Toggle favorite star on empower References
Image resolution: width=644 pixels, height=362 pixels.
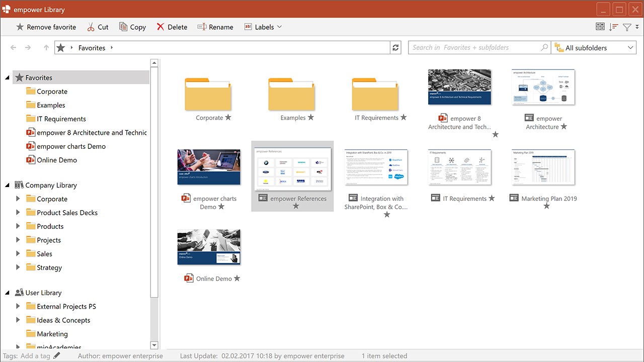(296, 206)
